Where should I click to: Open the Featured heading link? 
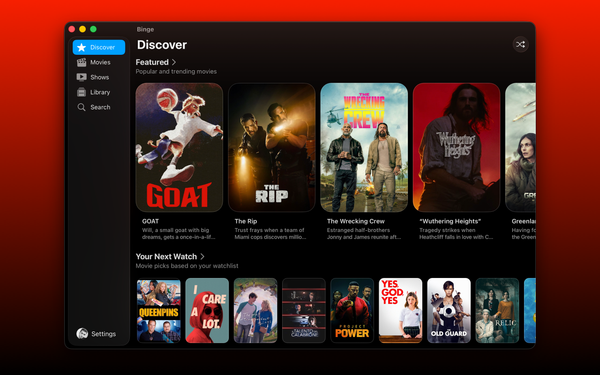pyautogui.click(x=152, y=62)
